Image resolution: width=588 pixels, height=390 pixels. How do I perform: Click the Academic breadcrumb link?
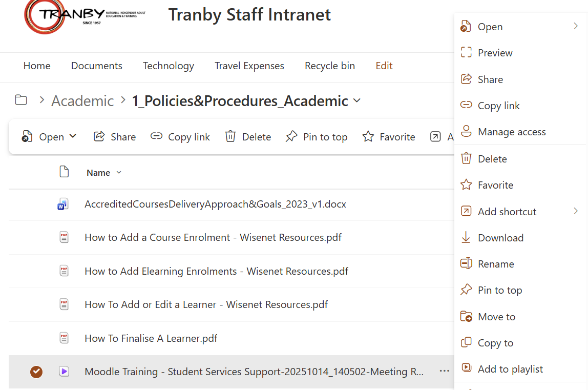pos(82,101)
